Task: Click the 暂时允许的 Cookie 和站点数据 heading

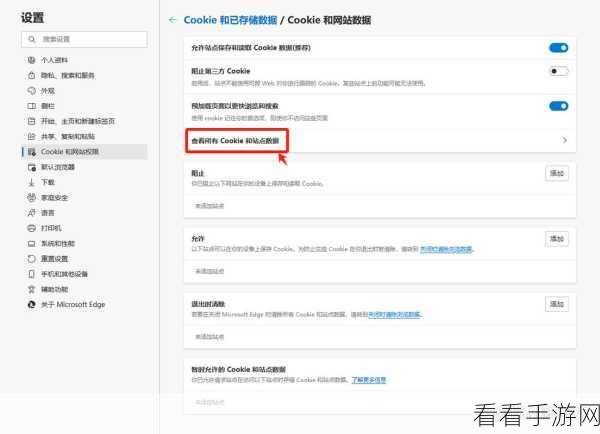Action: coord(238,369)
